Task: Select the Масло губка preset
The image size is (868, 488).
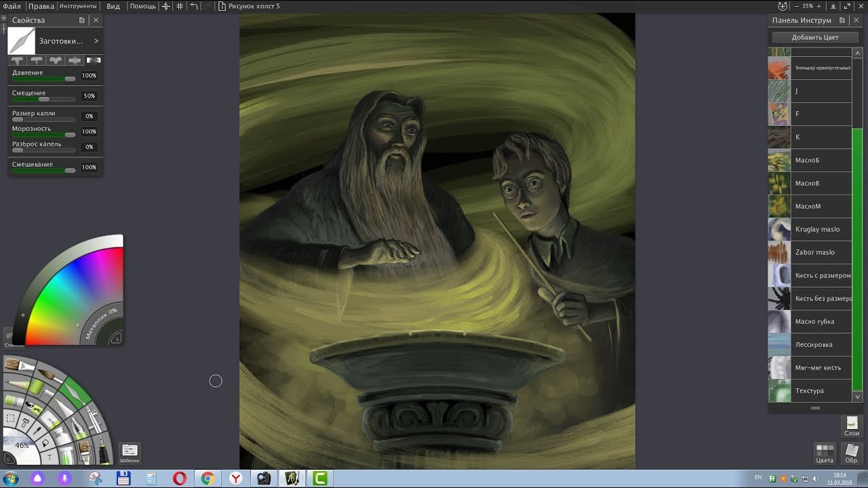Action: point(810,321)
